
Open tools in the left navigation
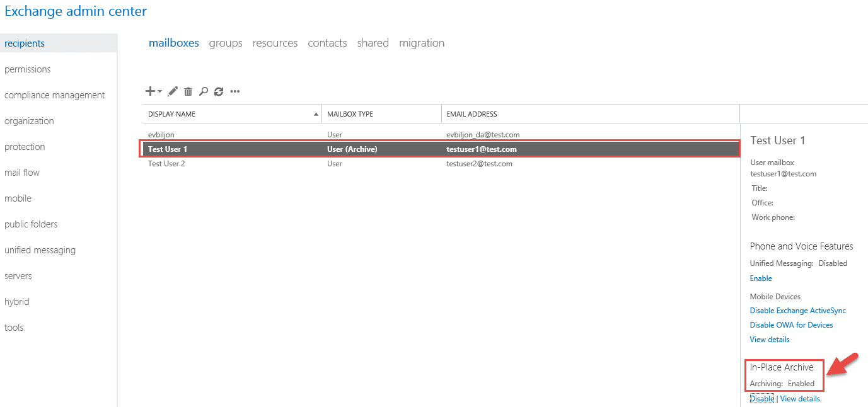[14, 328]
